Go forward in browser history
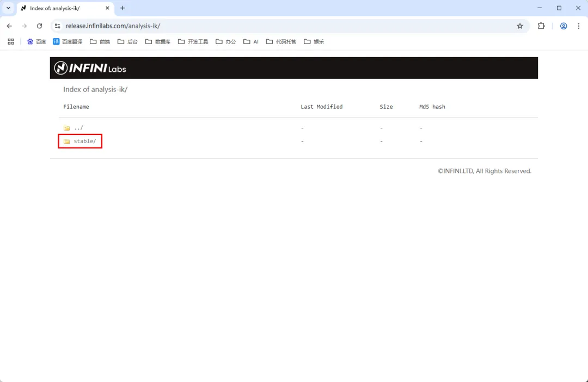588x382 pixels. (x=24, y=26)
